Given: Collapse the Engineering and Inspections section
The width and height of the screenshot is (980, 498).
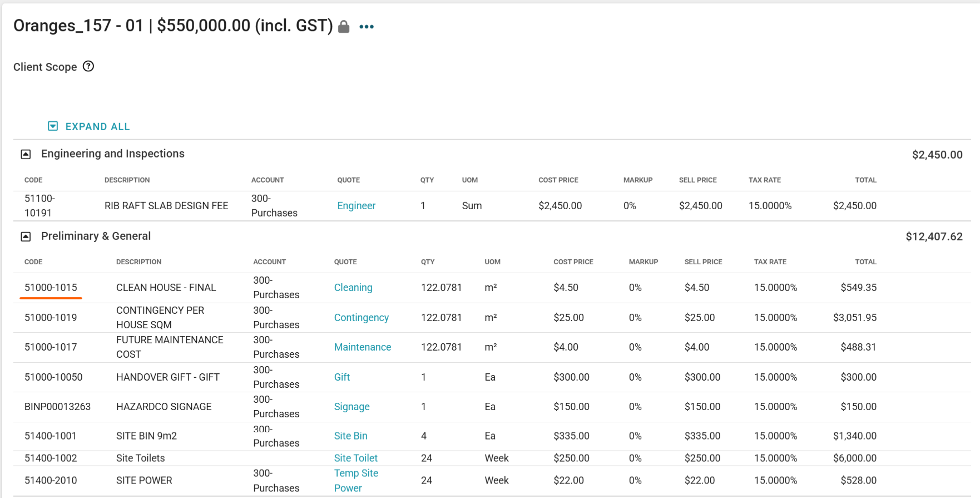Looking at the screenshot, I should point(26,154).
